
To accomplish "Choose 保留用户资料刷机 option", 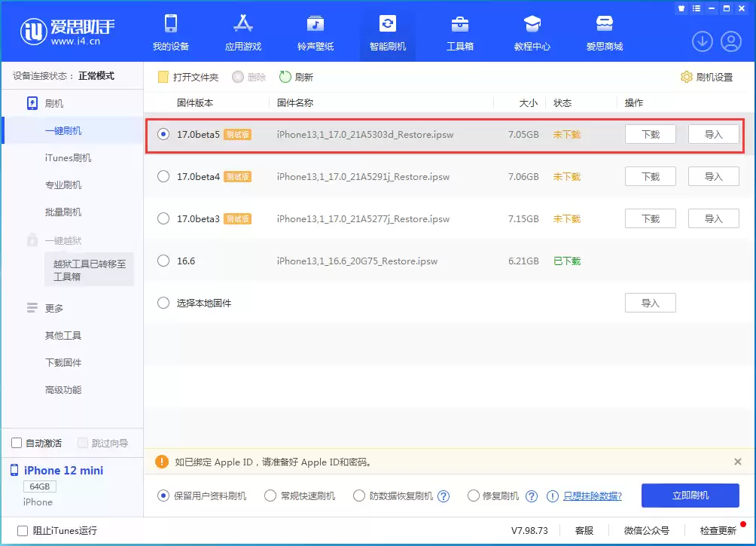I will click(163, 496).
